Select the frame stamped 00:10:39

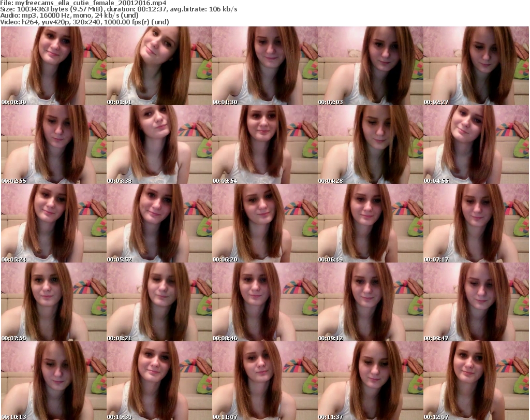pos(159,381)
